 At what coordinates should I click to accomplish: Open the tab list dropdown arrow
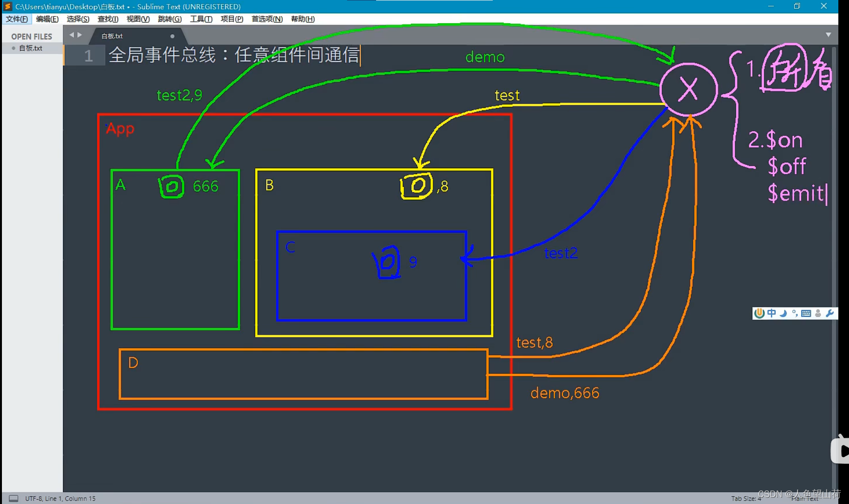pos(828,35)
